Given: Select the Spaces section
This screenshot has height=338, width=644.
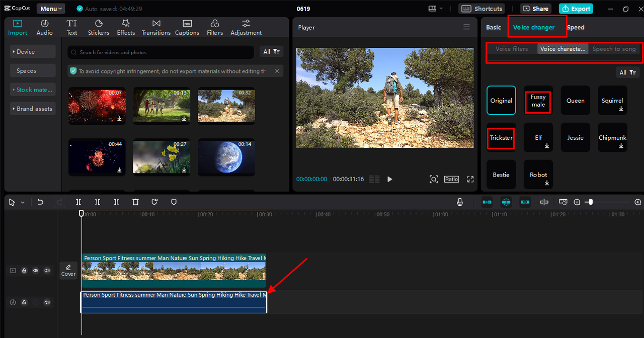Looking at the screenshot, I should (33, 70).
